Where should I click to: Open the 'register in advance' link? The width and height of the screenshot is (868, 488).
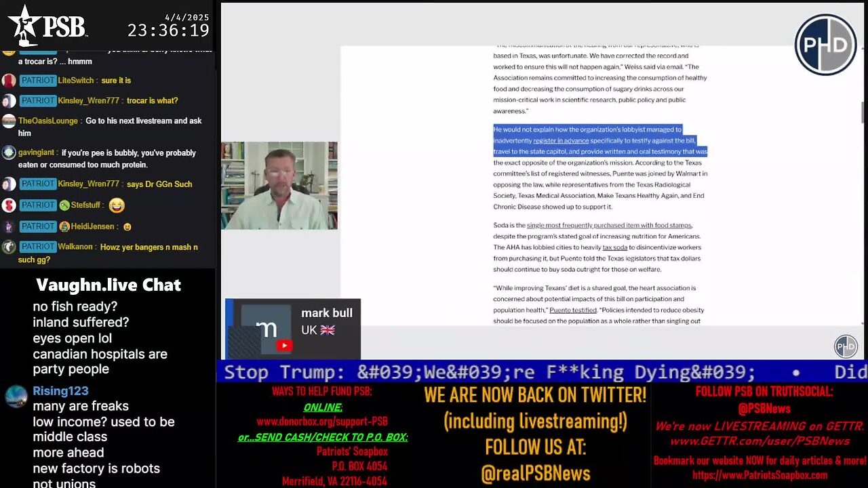click(561, 140)
